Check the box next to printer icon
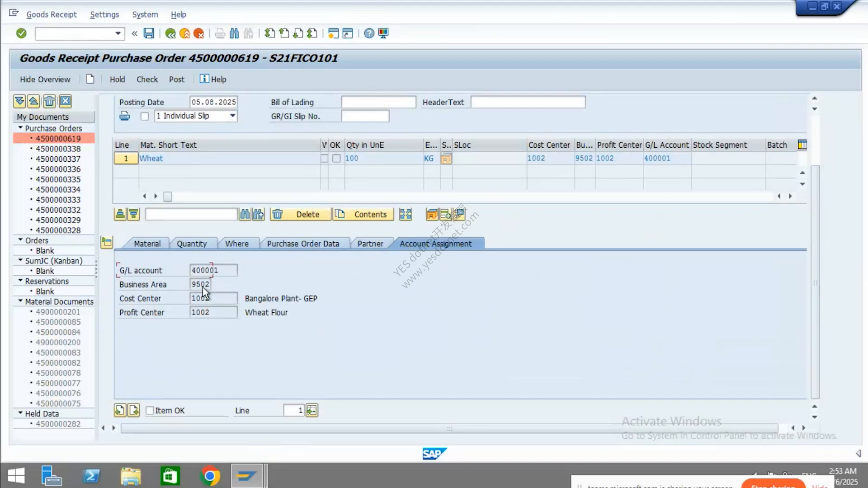The height and width of the screenshot is (488, 868). pos(145,116)
